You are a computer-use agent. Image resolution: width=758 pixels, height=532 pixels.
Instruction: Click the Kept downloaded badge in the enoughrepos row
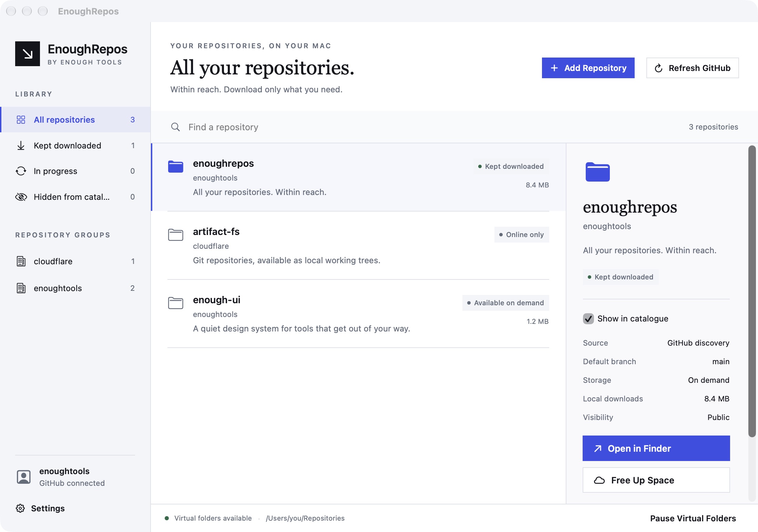point(511,166)
